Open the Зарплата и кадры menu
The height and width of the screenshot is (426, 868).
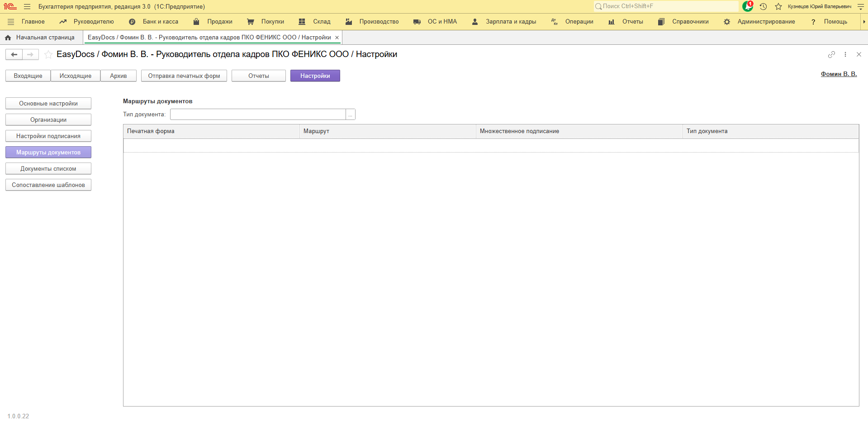tap(511, 22)
